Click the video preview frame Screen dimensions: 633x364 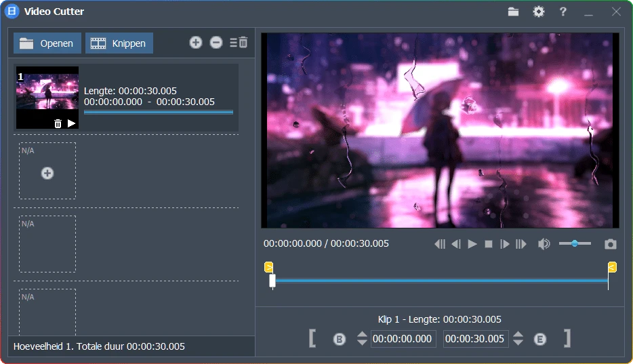pos(440,130)
